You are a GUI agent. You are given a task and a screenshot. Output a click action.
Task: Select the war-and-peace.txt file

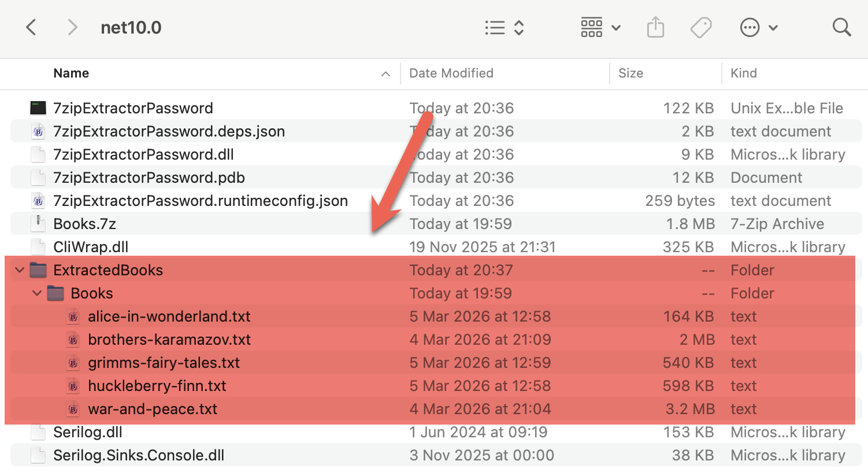(x=152, y=408)
